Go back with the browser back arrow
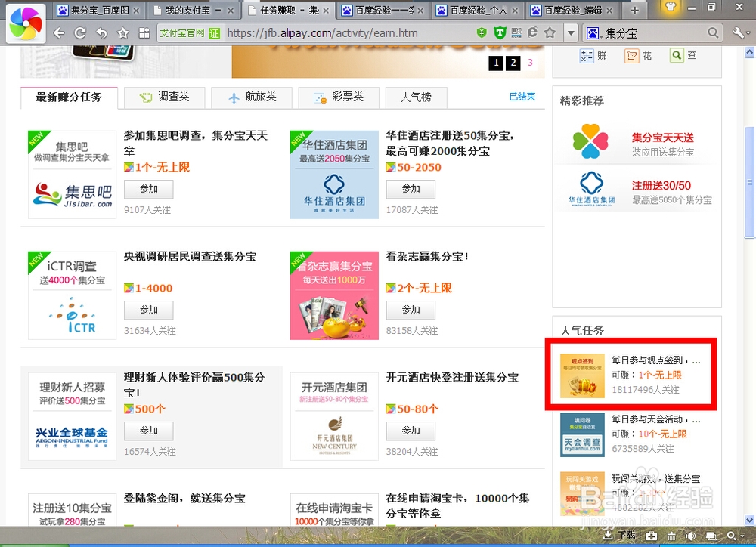The height and width of the screenshot is (547, 756). tap(59, 32)
